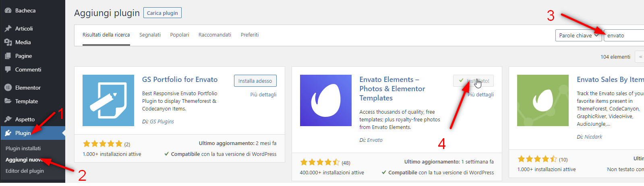Click the Ultimo aggiornamento: 2 mesi fa text
Viewport: 644px width, 186px height.
click(x=238, y=143)
